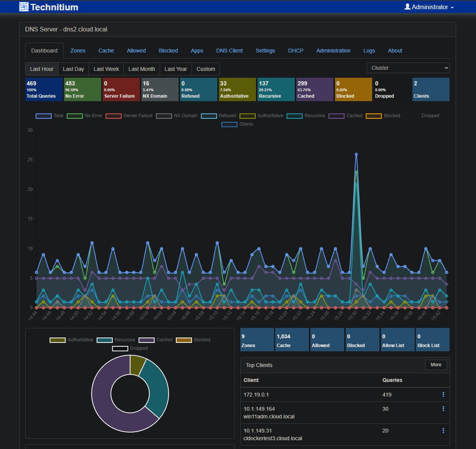Open the options menu for win11adm.cloud.local
Screen dimensions: 476x449
click(x=443, y=409)
